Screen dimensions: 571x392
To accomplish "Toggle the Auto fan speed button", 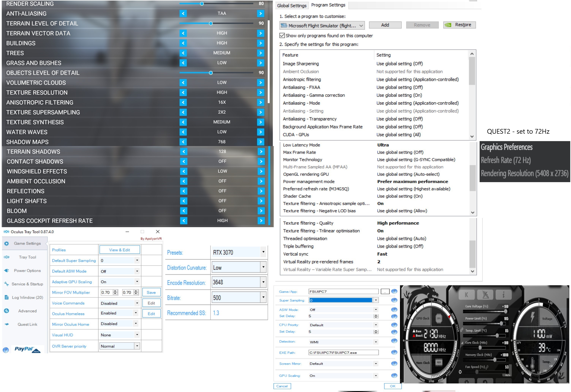I will pyautogui.click(x=508, y=375).
